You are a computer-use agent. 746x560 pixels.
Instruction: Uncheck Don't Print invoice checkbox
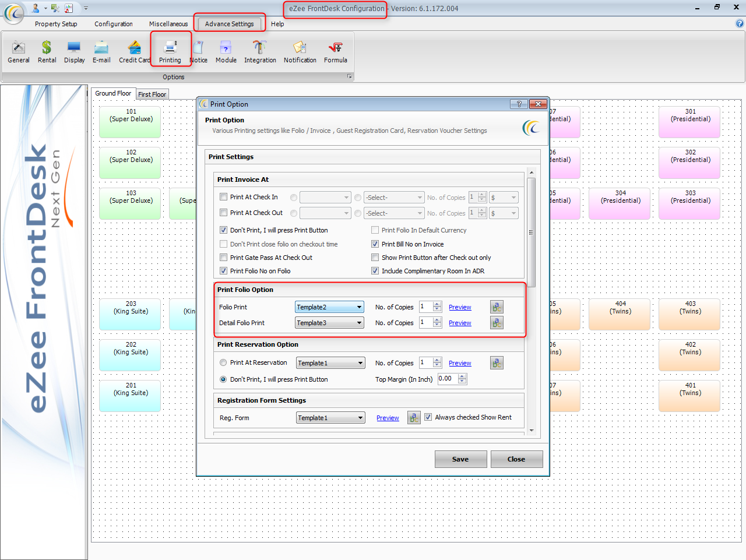[x=223, y=230]
